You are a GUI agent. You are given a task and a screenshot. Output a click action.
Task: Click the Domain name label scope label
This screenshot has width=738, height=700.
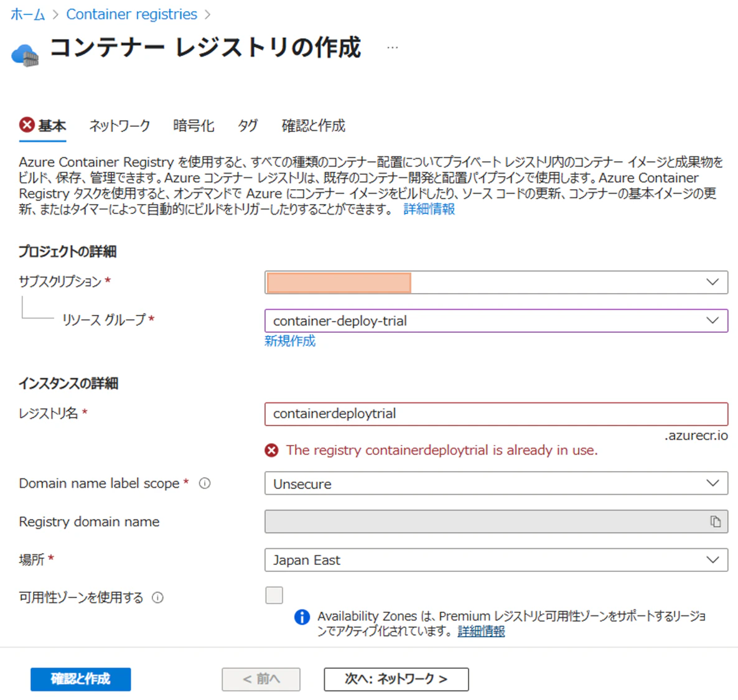point(99,483)
